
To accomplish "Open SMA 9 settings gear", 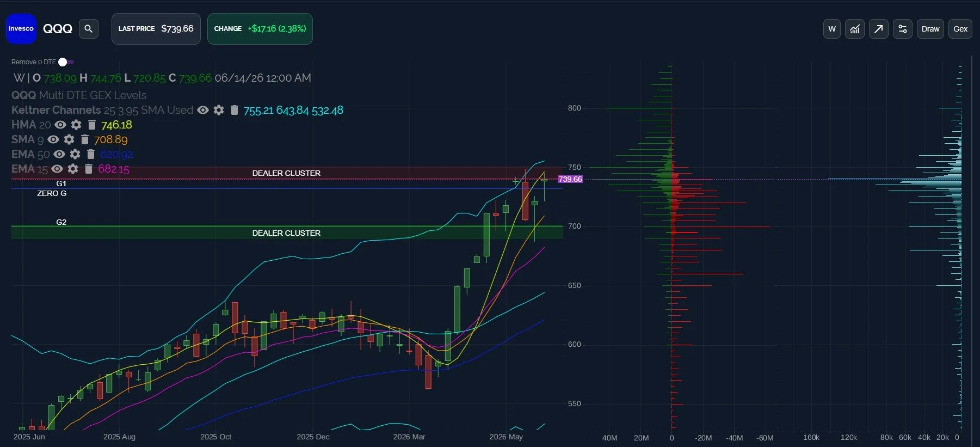I will [x=69, y=139].
